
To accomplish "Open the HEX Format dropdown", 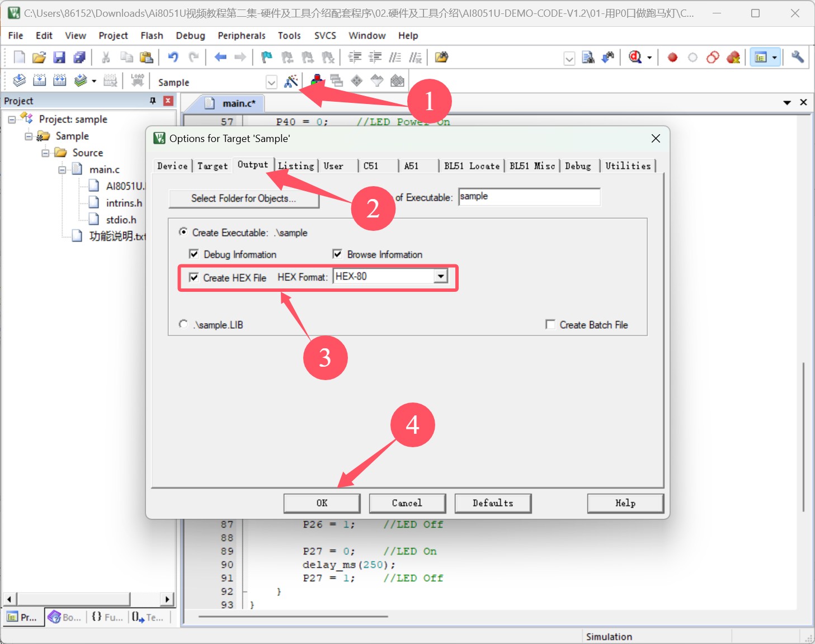I will coord(441,276).
